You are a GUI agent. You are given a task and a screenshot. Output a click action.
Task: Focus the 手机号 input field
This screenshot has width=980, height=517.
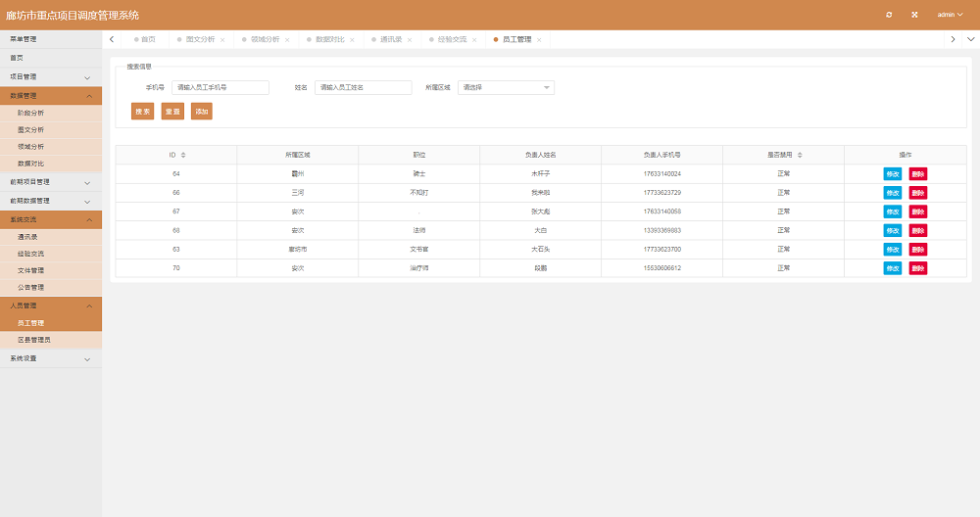220,87
